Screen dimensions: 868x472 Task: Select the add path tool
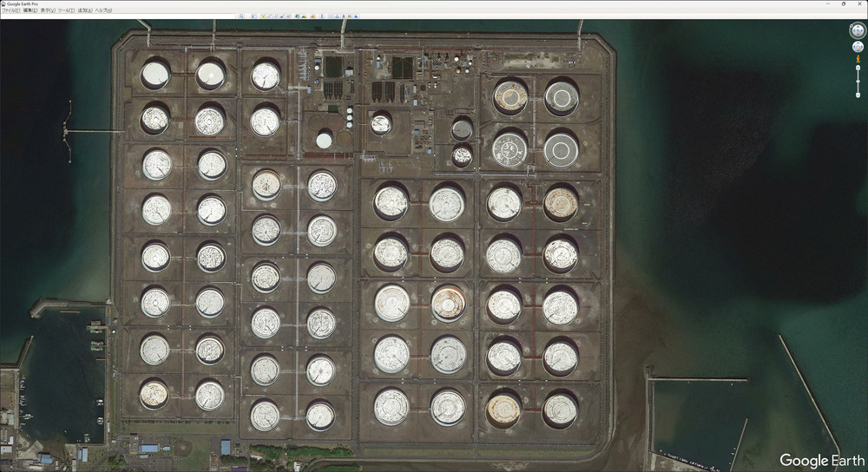point(275,16)
